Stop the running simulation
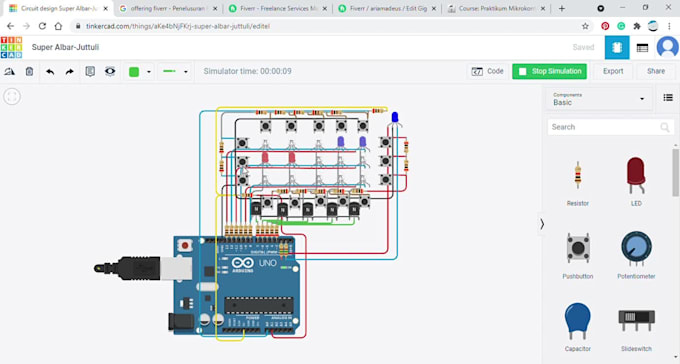The height and width of the screenshot is (364, 680). [x=549, y=71]
